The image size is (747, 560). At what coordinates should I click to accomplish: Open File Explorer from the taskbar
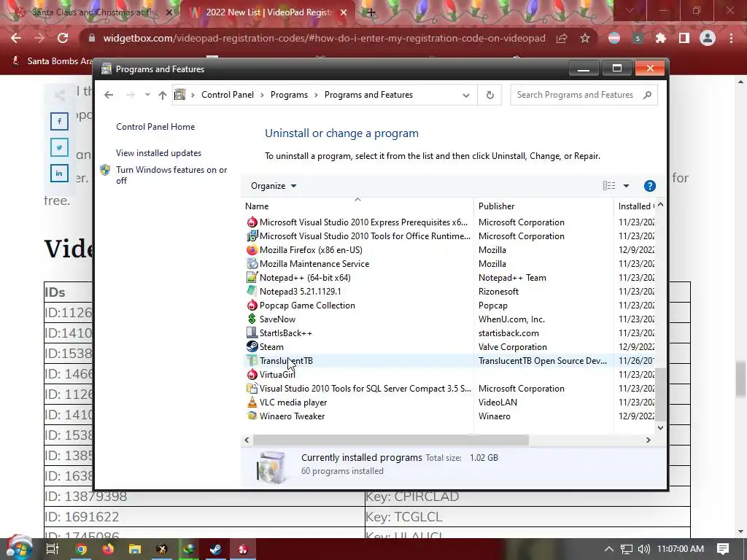click(135, 550)
